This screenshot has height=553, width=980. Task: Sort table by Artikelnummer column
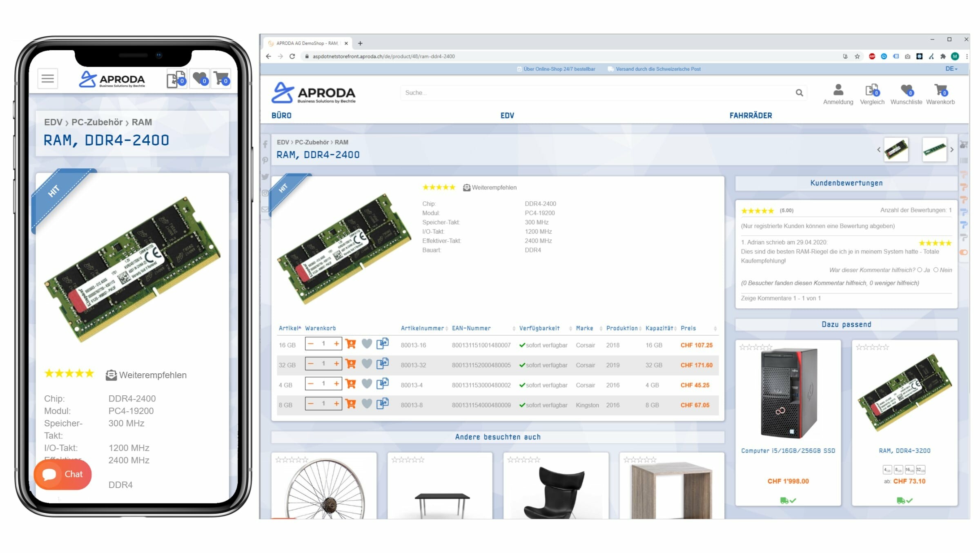pos(424,328)
